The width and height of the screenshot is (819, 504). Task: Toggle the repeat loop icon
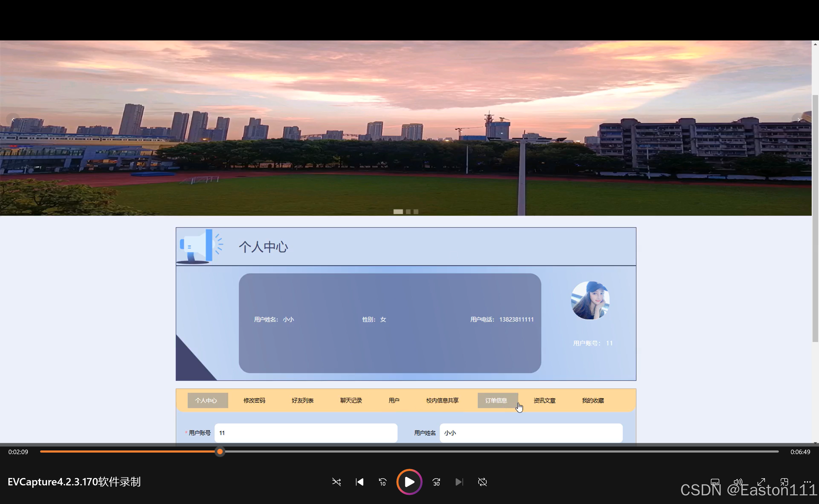[x=482, y=482]
